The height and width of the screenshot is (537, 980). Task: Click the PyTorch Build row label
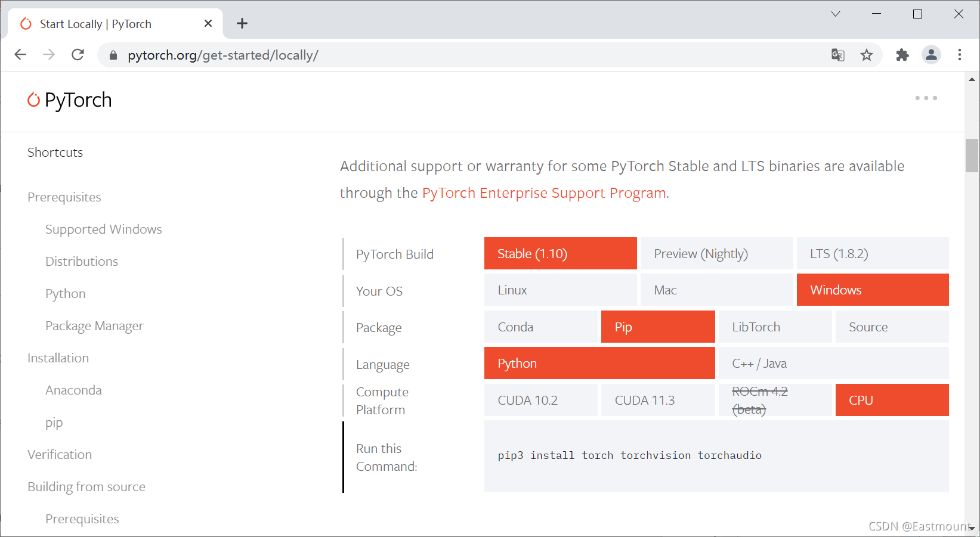click(x=395, y=254)
